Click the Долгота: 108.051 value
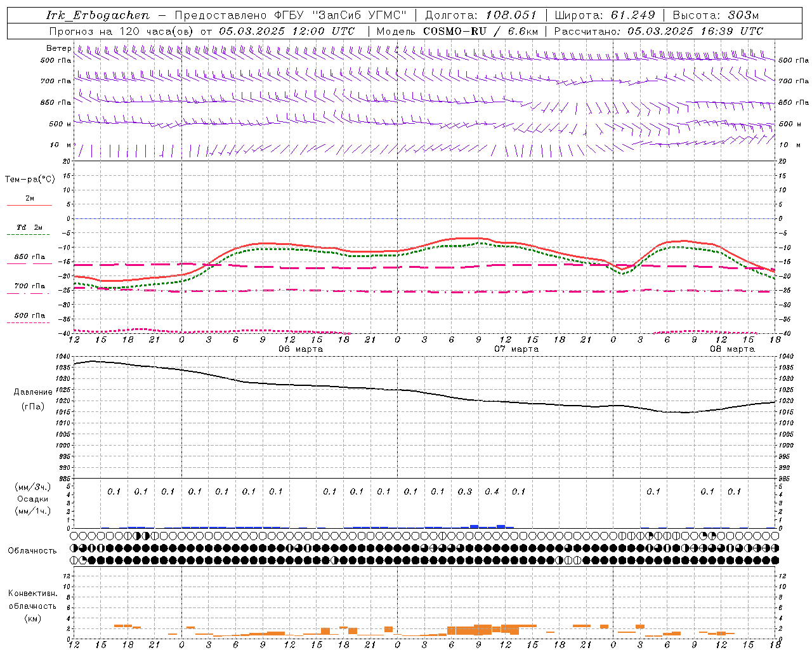 coord(481,15)
